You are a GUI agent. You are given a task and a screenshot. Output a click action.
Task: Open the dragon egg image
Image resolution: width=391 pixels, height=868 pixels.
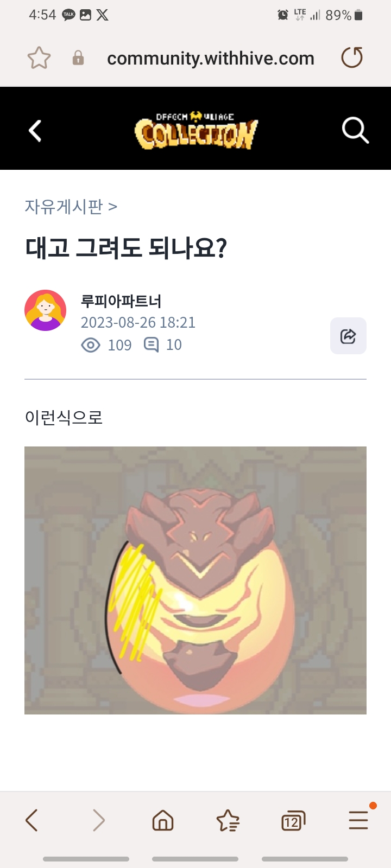pos(195,580)
